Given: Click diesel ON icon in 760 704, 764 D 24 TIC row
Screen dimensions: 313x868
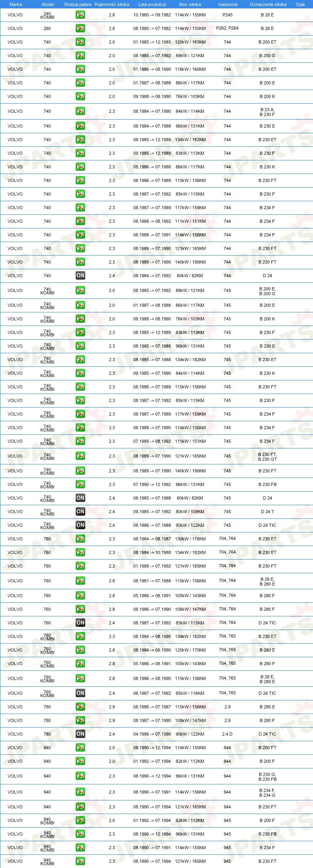Looking at the screenshot, I should point(80,623).
